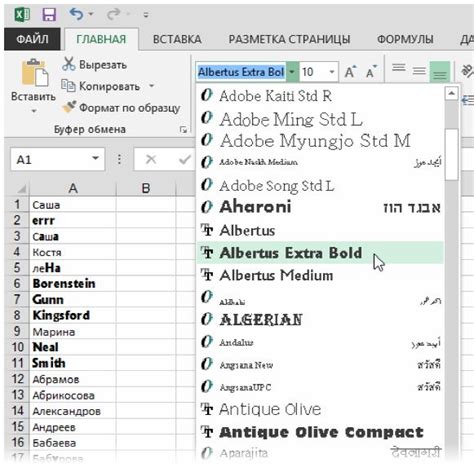Open the font size dropdown arrow

332,72
